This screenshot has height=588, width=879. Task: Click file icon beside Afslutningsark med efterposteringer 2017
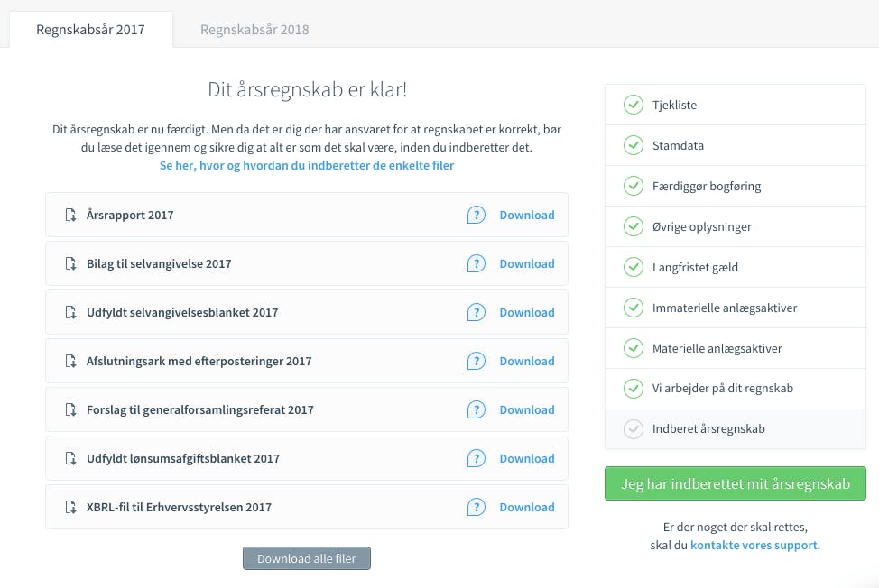coord(70,362)
